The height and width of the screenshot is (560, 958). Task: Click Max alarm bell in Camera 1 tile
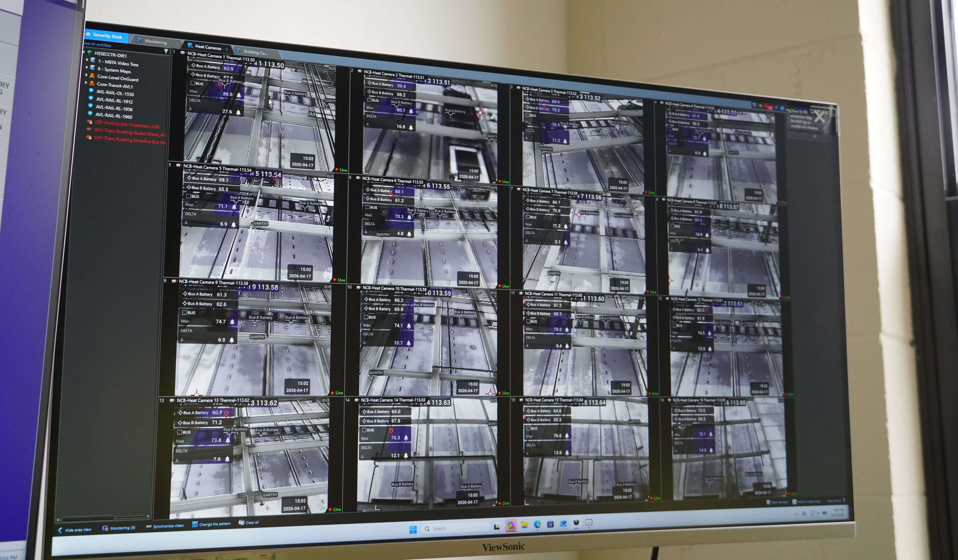239,95
